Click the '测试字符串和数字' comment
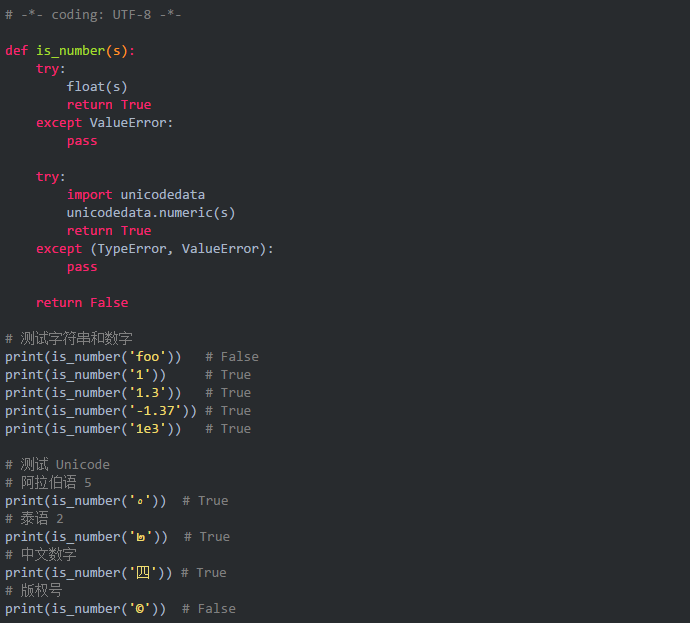Image resolution: width=690 pixels, height=623 pixels. 69,338
